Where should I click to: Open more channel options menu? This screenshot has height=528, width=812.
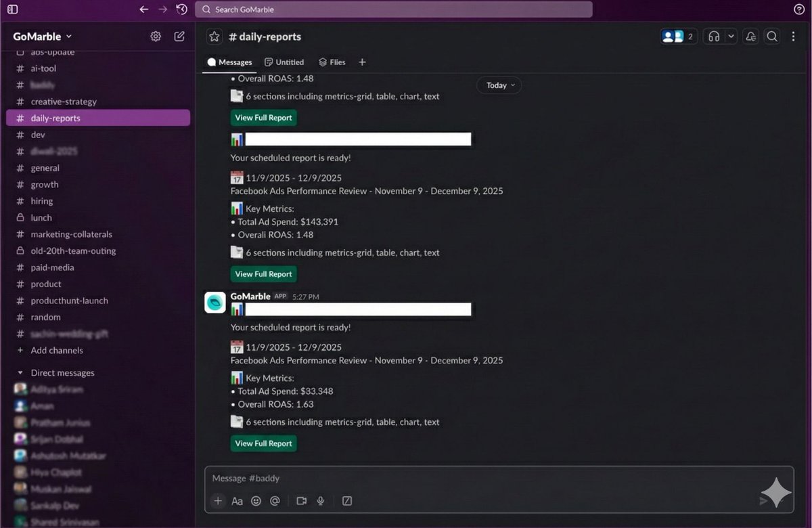click(x=794, y=37)
